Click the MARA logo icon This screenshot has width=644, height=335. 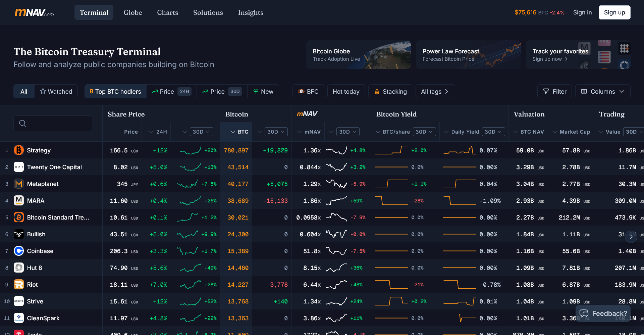(19, 200)
